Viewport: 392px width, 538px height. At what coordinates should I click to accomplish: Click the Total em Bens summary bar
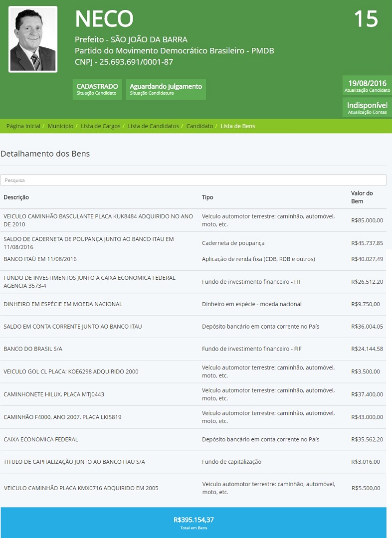(x=194, y=522)
